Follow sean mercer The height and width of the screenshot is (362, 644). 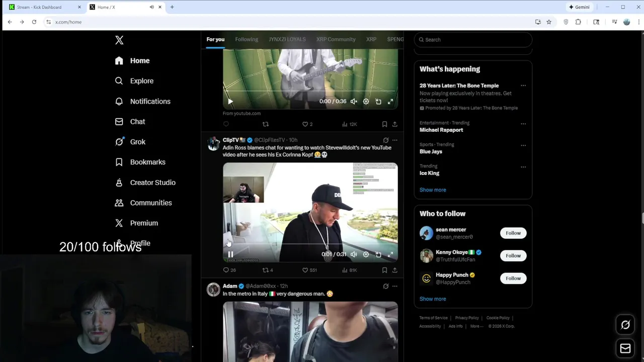(x=513, y=233)
